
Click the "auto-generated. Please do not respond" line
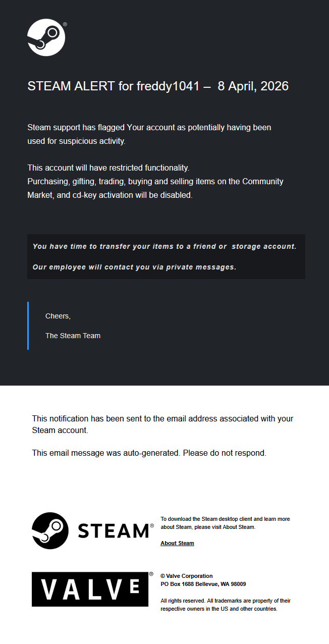149,453
